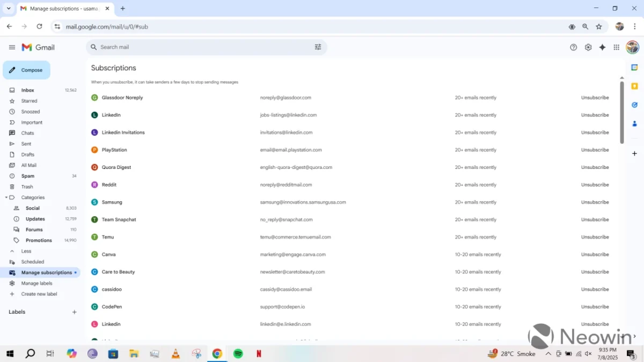
Task: Open the Tasks side panel icon
Action: (634, 105)
